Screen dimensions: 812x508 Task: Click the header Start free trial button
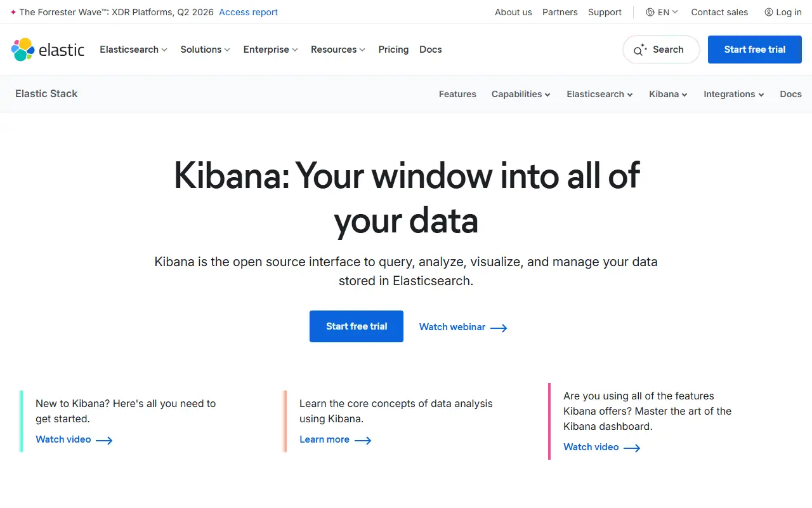pyautogui.click(x=755, y=50)
